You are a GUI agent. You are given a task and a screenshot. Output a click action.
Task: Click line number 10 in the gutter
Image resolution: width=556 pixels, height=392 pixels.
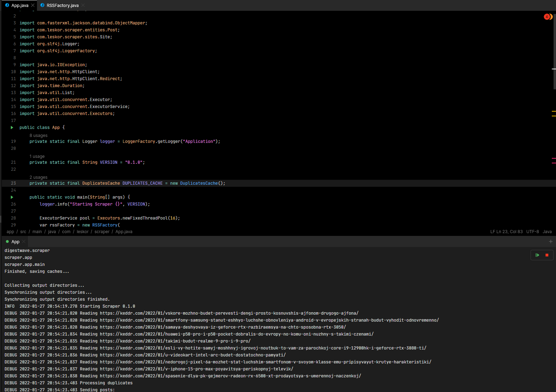click(13, 72)
